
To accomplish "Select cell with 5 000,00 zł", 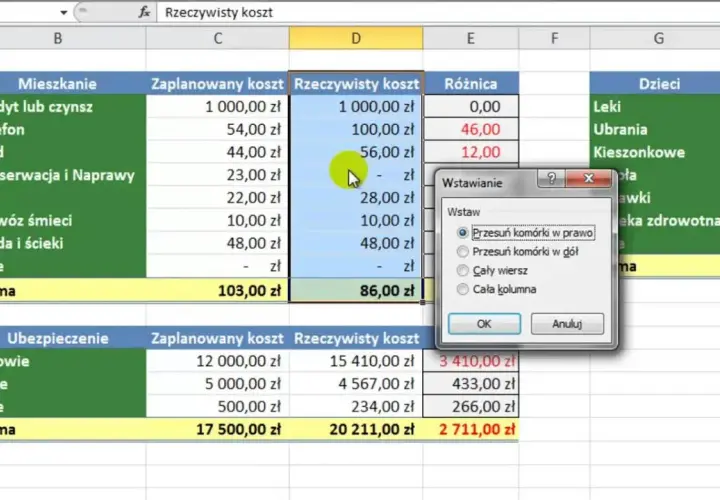I will click(x=218, y=384).
